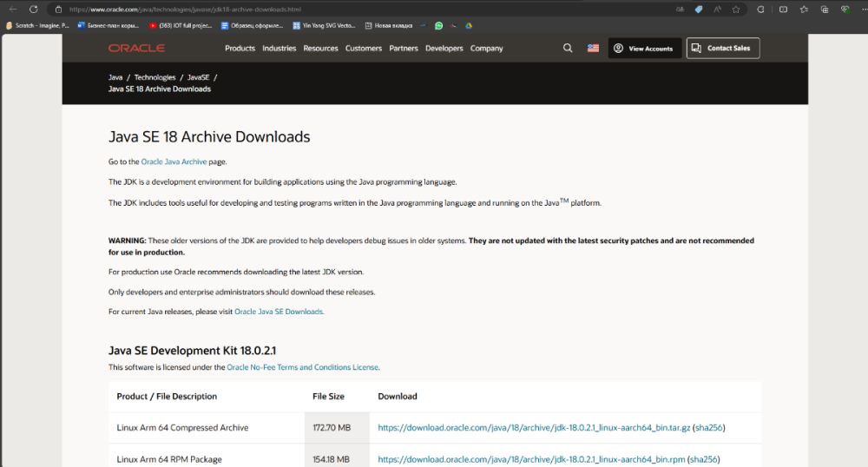This screenshot has width=868, height=467.
Task: Open the Read aloud icon in address bar
Action: [x=717, y=9]
